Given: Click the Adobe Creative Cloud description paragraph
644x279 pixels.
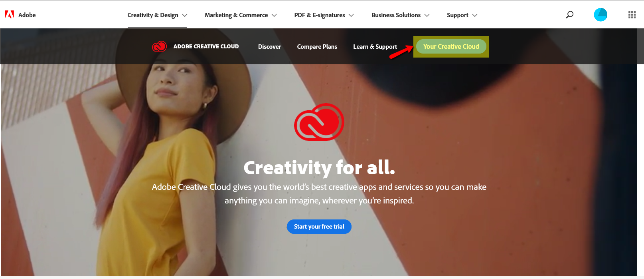Looking at the screenshot, I should (319, 194).
